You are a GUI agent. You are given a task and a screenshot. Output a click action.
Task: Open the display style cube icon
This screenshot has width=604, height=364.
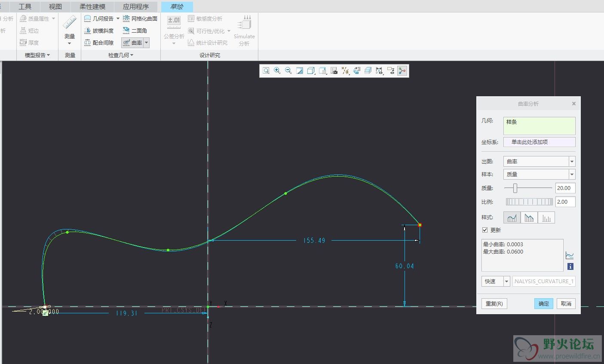pos(311,71)
